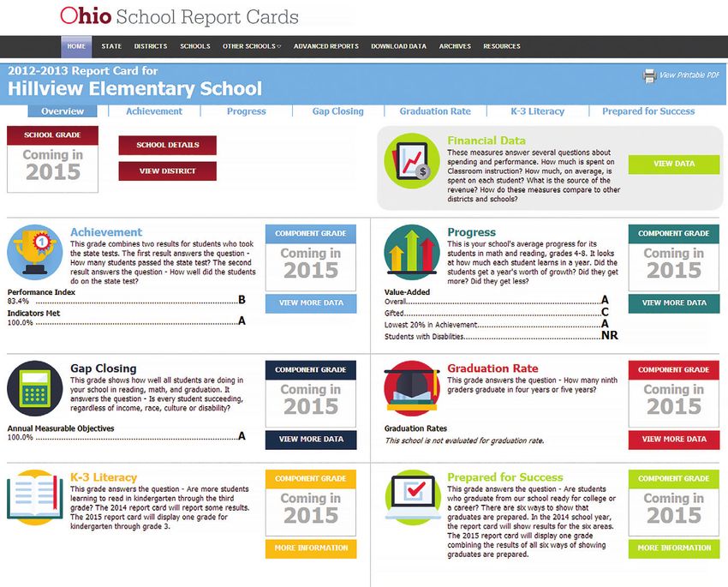The height and width of the screenshot is (587, 728).
Task: Click View Data for Financial Data
Action: coord(674,164)
